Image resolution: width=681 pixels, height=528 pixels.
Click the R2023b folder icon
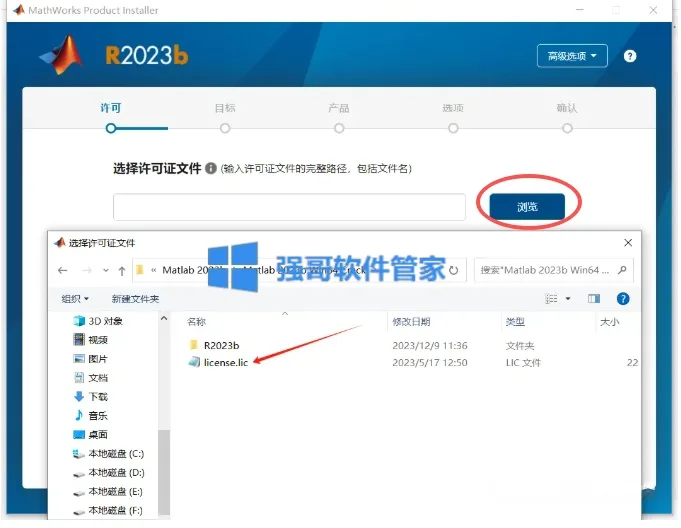click(x=194, y=345)
